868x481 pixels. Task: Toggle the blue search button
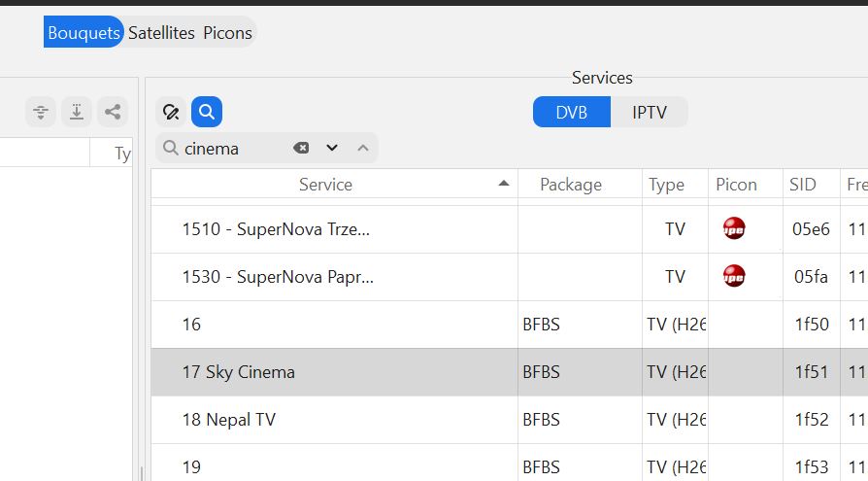(x=207, y=112)
